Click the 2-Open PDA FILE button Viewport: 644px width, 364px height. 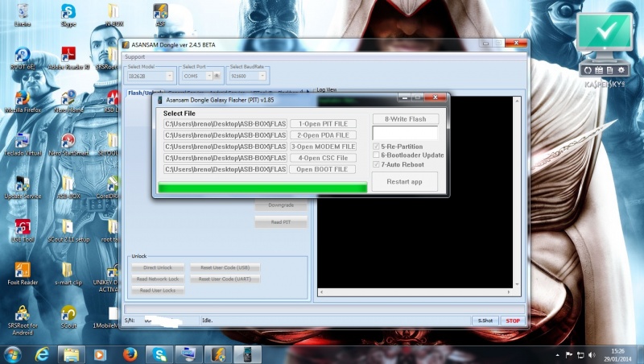(x=323, y=135)
